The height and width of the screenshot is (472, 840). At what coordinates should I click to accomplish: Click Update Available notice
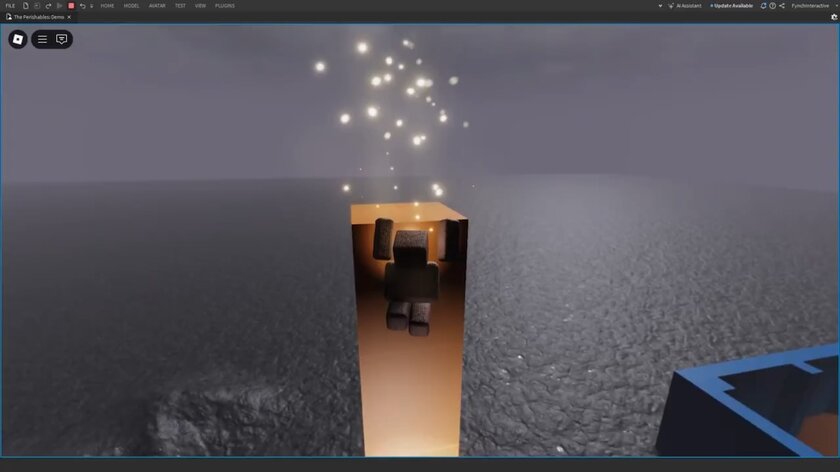click(x=732, y=6)
